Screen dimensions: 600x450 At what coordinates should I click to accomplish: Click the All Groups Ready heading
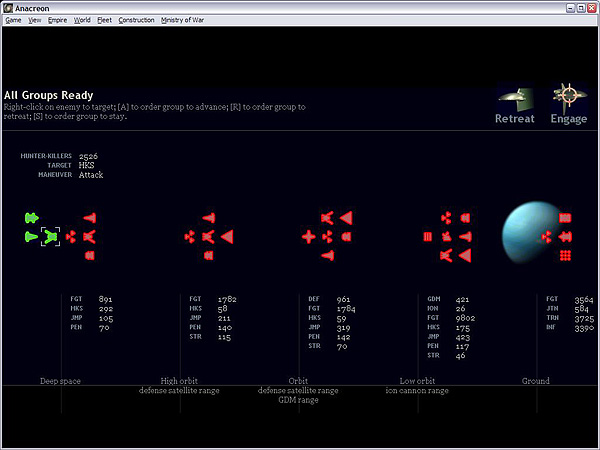pos(49,95)
